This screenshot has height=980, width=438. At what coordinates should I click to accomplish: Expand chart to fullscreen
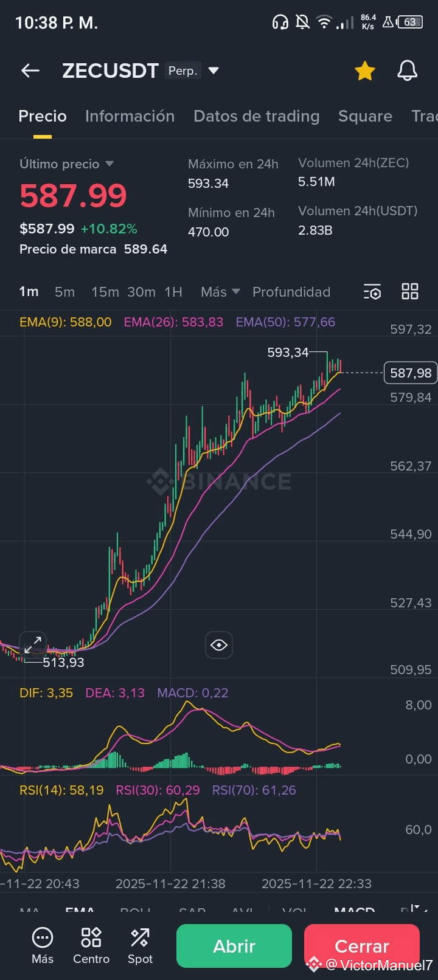tap(33, 645)
